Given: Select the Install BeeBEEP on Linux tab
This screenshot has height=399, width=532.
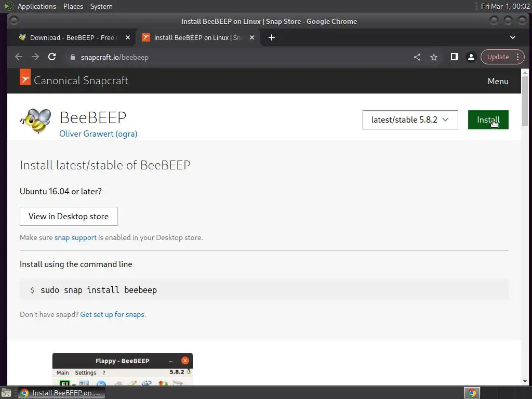Looking at the screenshot, I should (197, 37).
